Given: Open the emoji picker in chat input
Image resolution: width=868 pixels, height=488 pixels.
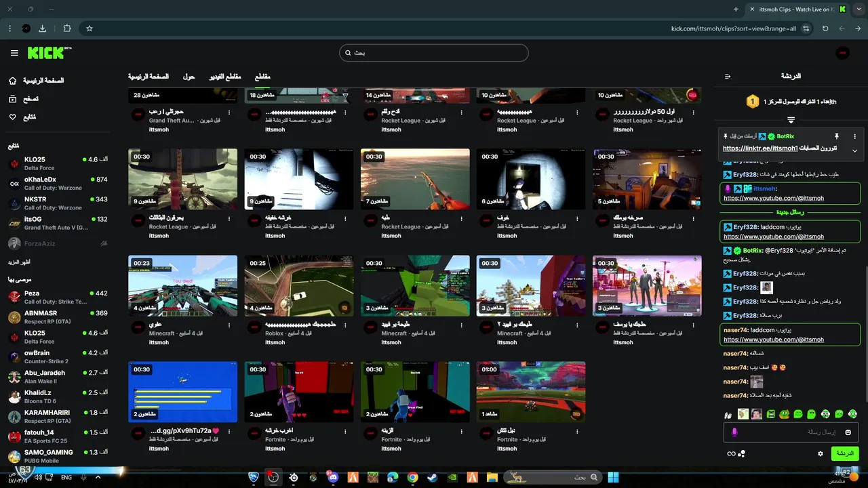Looking at the screenshot, I should tap(848, 432).
